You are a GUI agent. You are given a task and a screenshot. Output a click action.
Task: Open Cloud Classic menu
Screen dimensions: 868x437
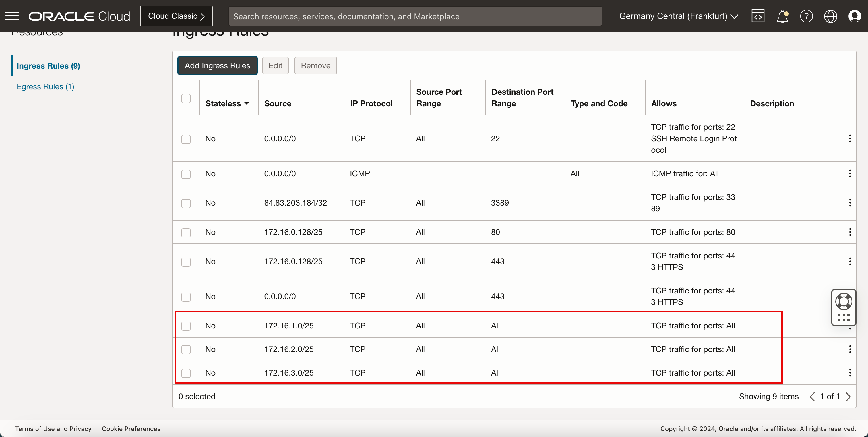tap(176, 16)
